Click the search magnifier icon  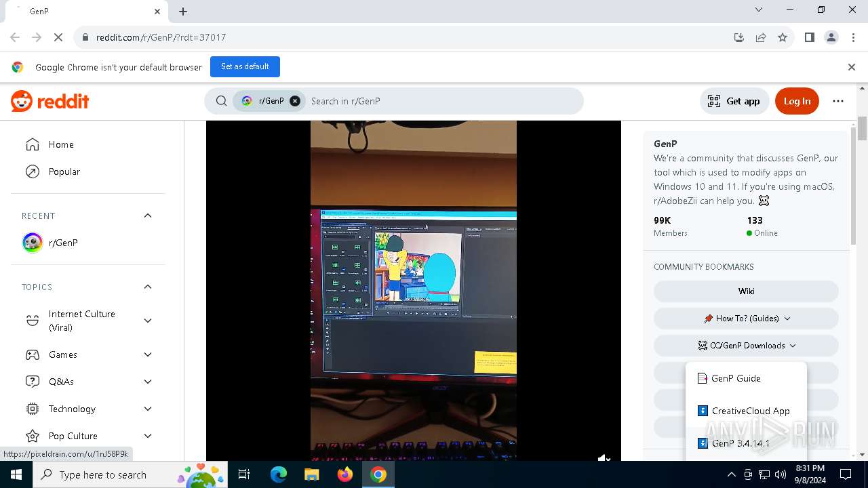coord(221,101)
